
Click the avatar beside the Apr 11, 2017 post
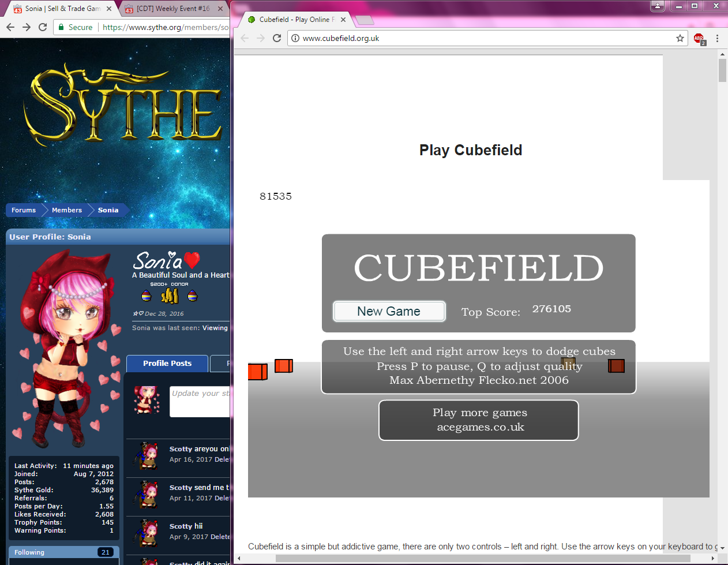pos(147,495)
